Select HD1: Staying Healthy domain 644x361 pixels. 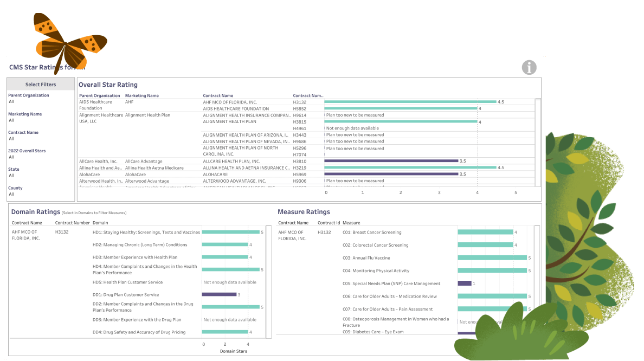tap(146, 233)
